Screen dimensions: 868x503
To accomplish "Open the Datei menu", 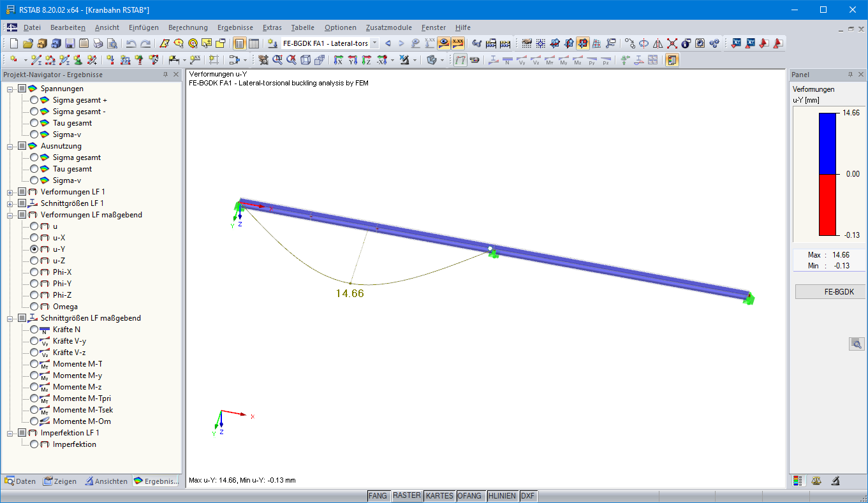I will (32, 27).
